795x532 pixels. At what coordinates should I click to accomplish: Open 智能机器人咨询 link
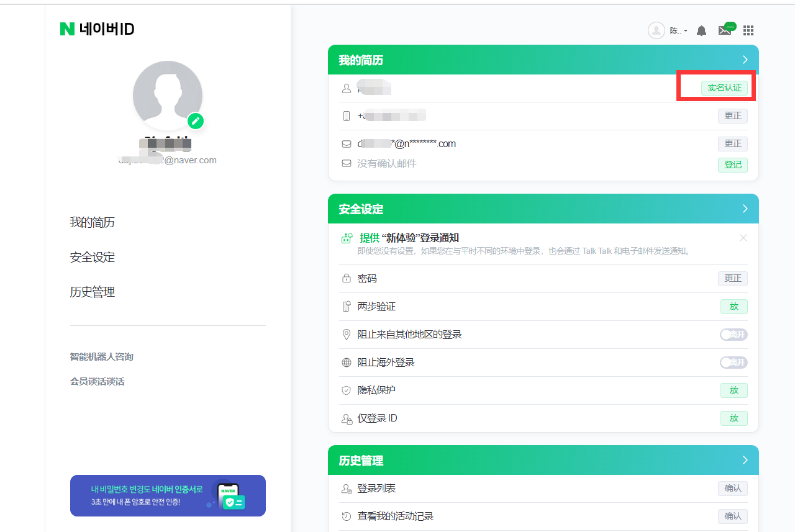pos(101,357)
